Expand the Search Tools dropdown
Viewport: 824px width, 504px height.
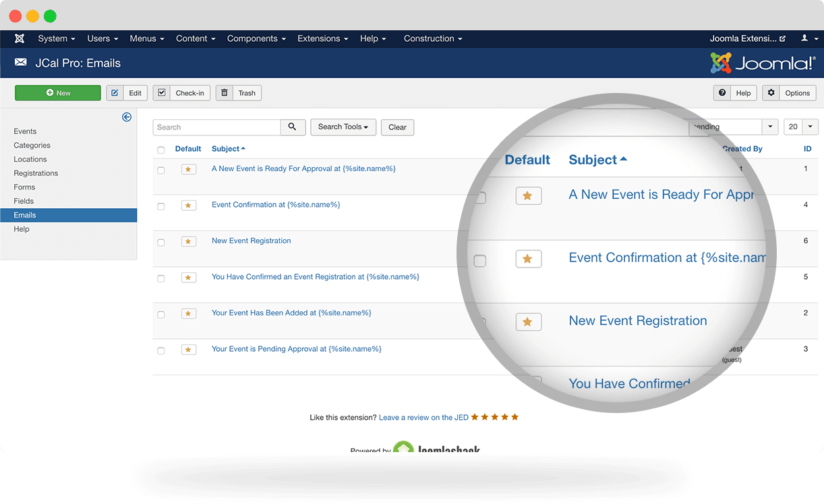pyautogui.click(x=343, y=127)
